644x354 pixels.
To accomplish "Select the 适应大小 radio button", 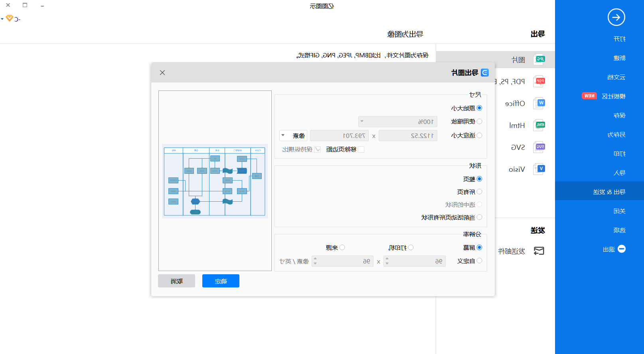I will coord(479,136).
